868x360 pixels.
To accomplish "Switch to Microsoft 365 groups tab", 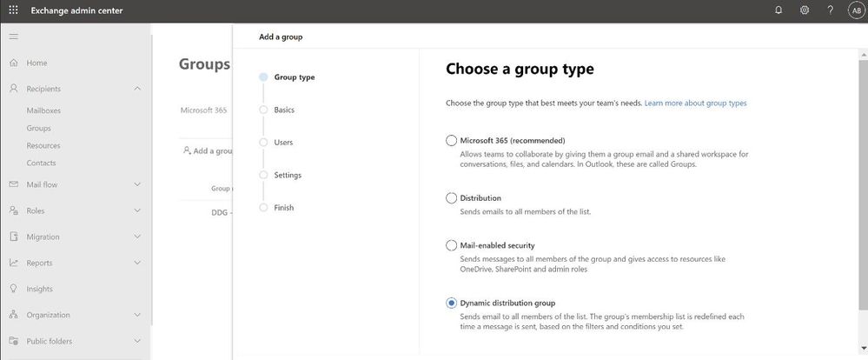I will coord(203,110).
